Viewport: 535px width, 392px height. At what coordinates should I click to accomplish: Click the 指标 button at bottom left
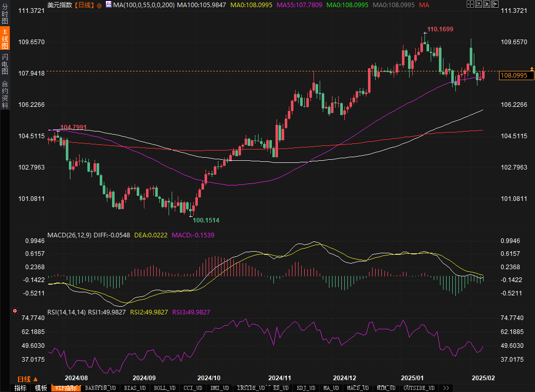20,388
